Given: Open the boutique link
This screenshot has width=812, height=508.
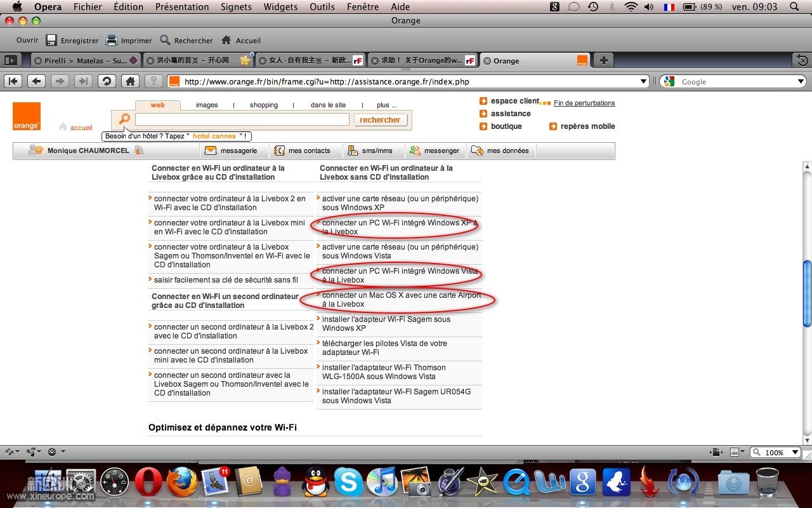Looking at the screenshot, I should pyautogui.click(x=501, y=126).
